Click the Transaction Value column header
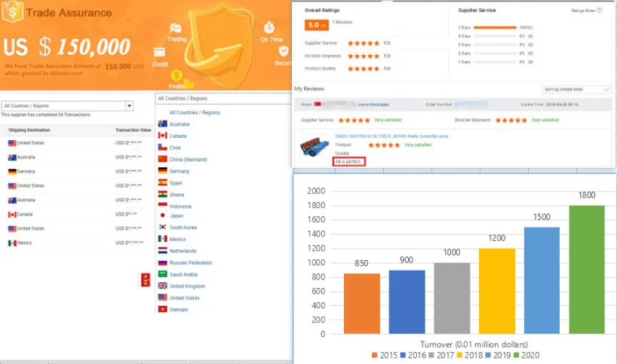 point(133,130)
